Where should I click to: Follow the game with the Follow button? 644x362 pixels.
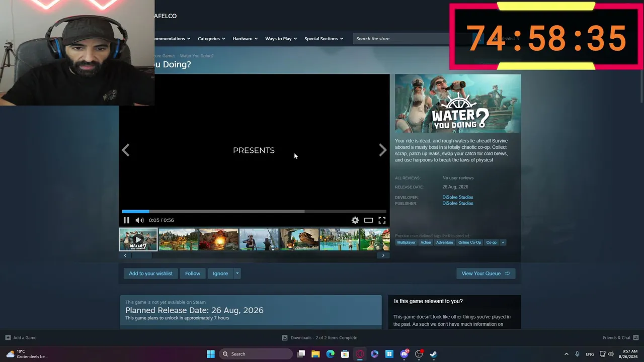(x=193, y=274)
